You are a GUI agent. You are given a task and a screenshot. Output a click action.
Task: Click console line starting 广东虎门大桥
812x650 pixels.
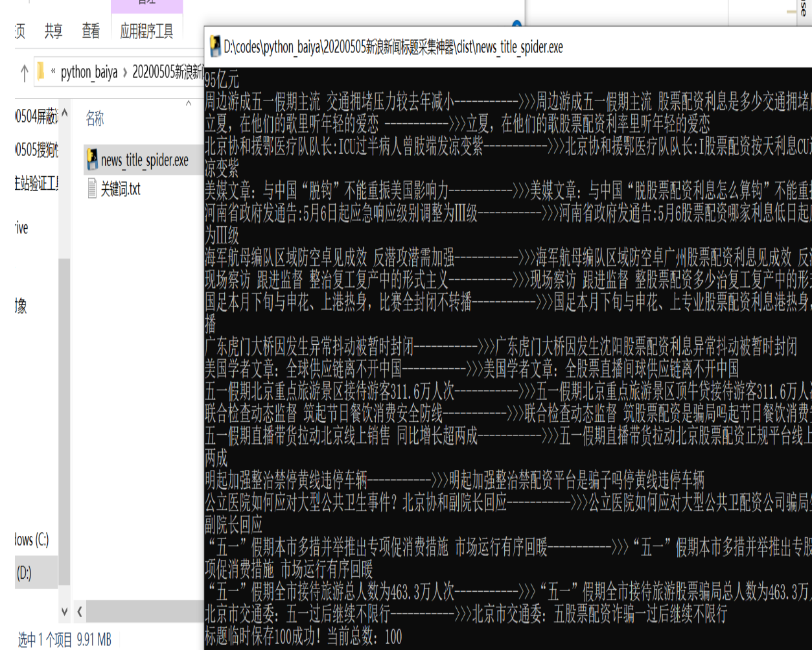501,347
